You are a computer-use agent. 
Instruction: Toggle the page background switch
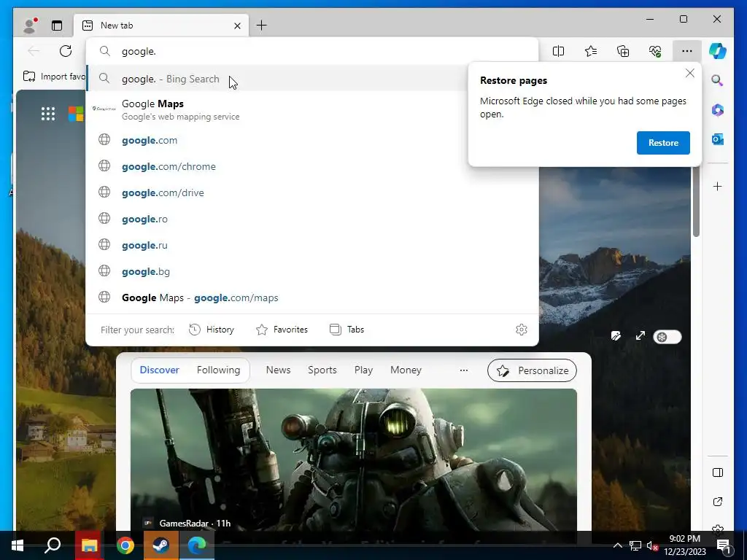667,337
